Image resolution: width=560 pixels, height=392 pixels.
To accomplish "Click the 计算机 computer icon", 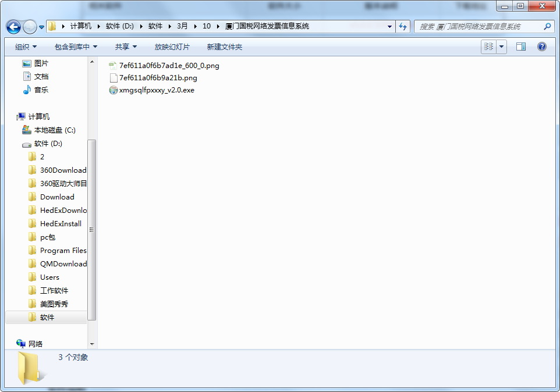I will [x=21, y=117].
